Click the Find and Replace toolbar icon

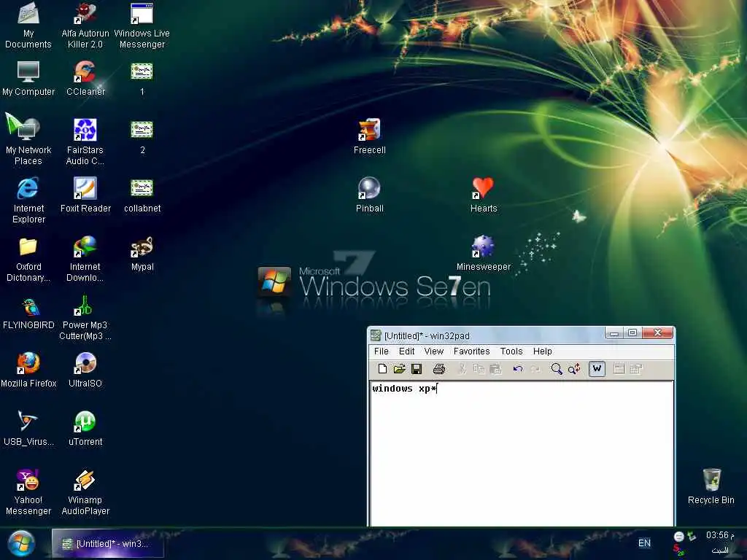[574, 368]
